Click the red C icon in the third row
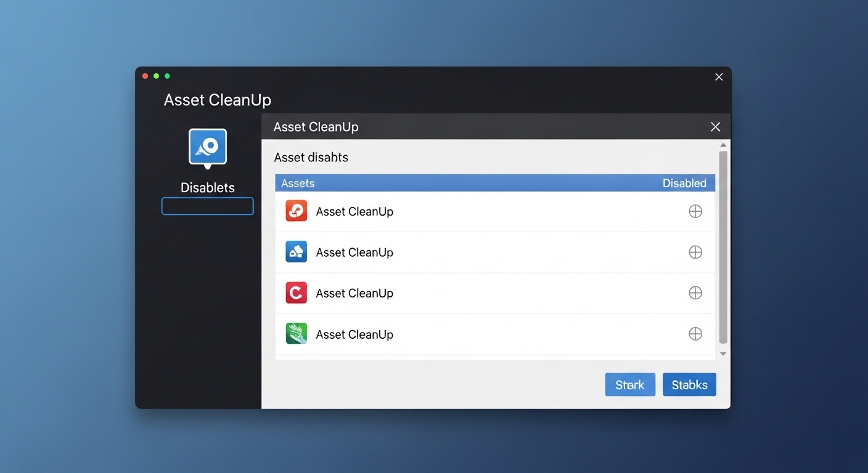 pyautogui.click(x=297, y=293)
